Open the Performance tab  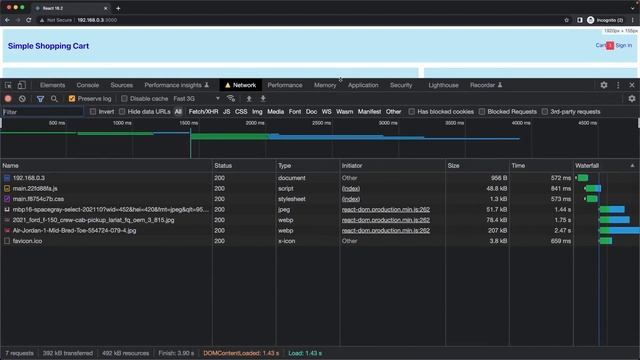[285, 85]
